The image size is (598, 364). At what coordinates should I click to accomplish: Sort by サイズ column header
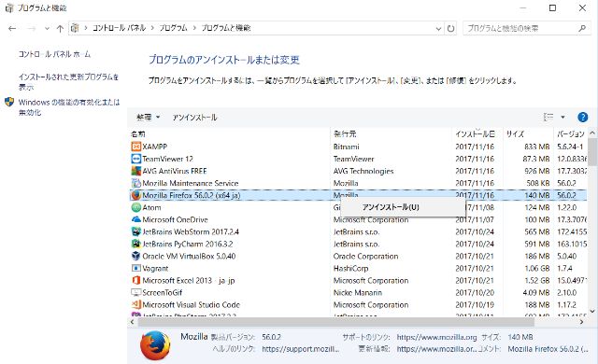tap(528, 134)
